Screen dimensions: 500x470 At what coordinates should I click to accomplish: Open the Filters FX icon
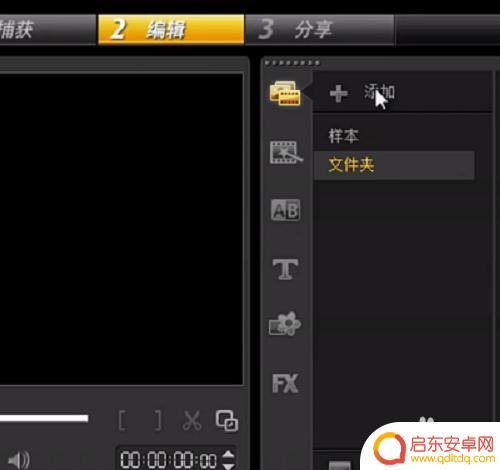(x=285, y=383)
